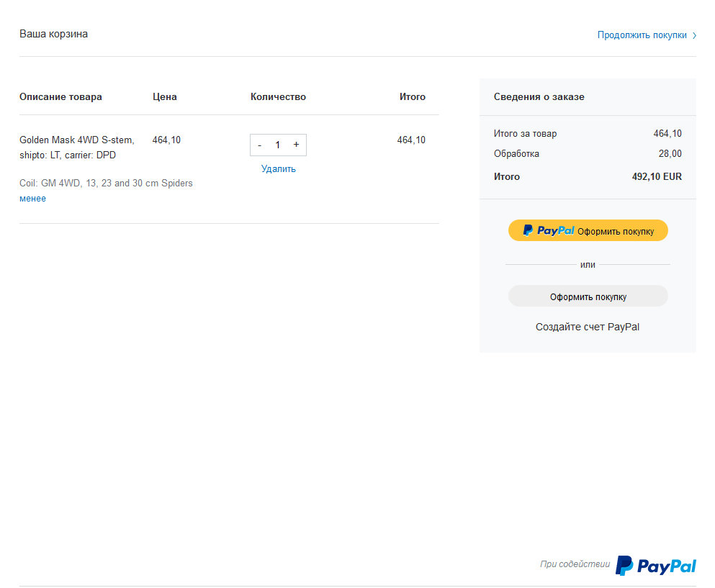Increase quantity with the plus button
This screenshot has height=588, width=715.
[x=296, y=145]
